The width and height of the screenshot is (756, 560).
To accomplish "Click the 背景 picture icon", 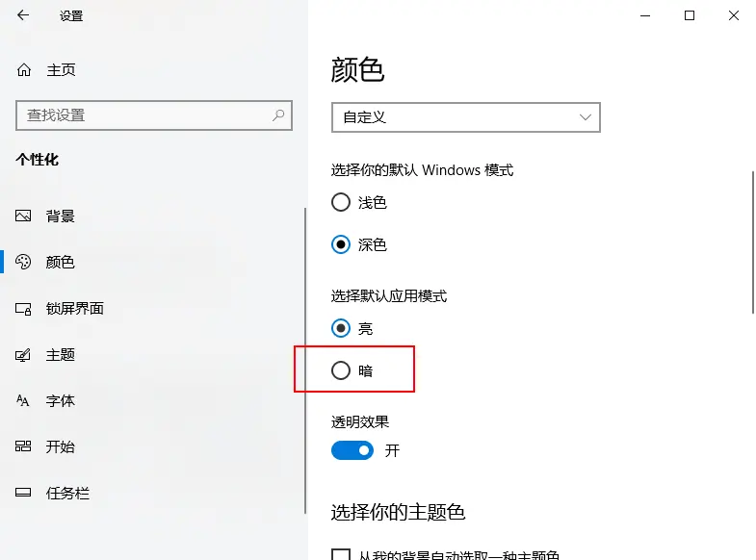I will [23, 216].
